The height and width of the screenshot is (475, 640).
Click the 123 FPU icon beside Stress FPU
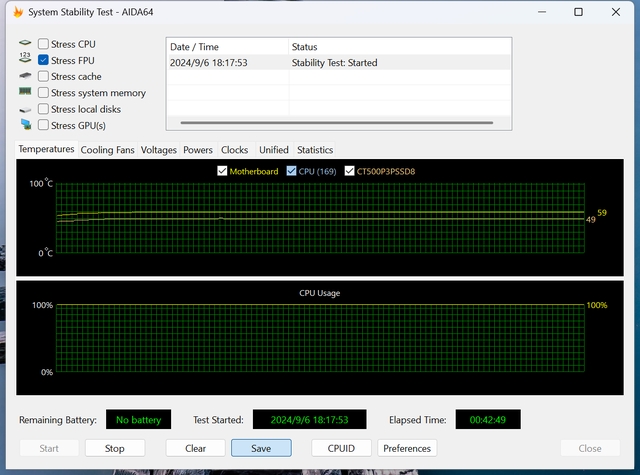(25, 58)
